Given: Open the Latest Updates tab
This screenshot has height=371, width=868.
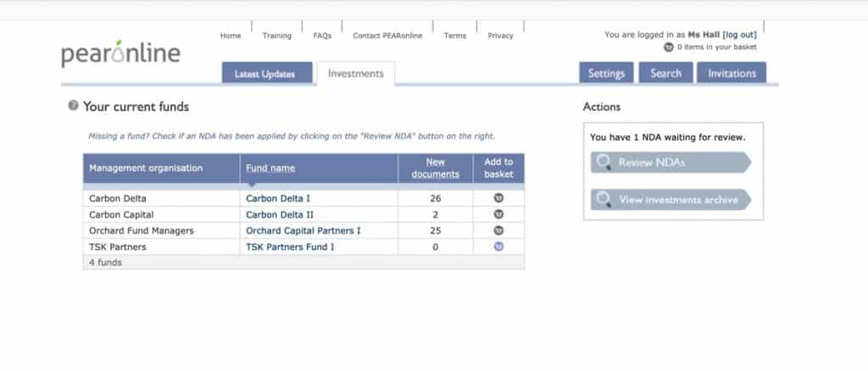Looking at the screenshot, I should [x=267, y=73].
